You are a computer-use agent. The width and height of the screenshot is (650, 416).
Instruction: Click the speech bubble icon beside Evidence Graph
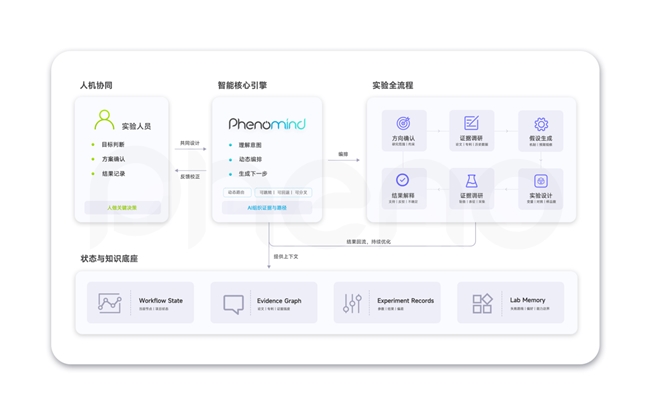pyautogui.click(x=233, y=304)
